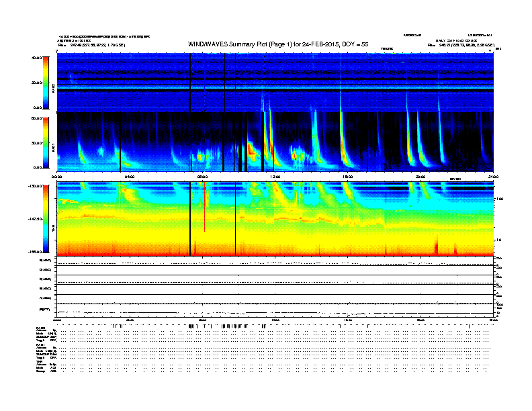532x411 pixels.
Task: Click the top-right header line starting 245.21
Action: click(461, 45)
